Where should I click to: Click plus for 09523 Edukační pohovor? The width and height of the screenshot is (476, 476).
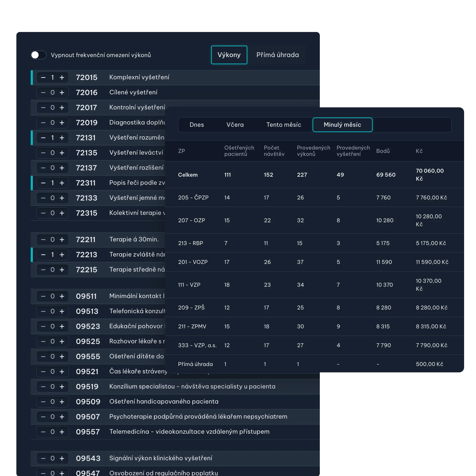[x=62, y=326]
